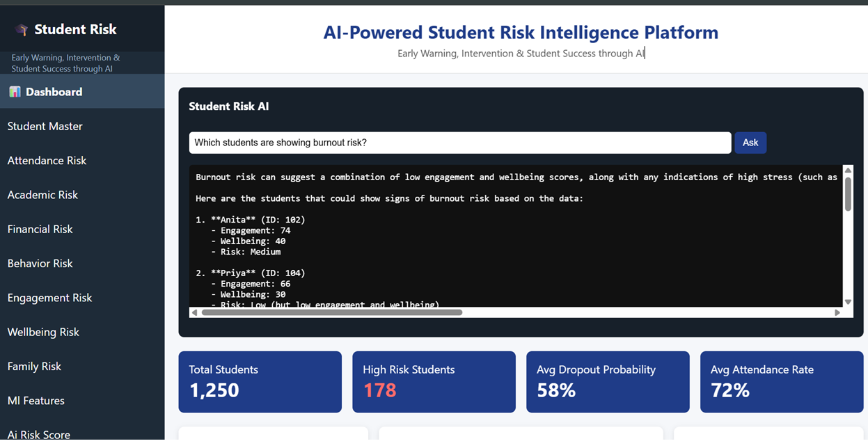Click the up arrow of the response scrollbar
This screenshot has width=868, height=448.
click(x=847, y=169)
